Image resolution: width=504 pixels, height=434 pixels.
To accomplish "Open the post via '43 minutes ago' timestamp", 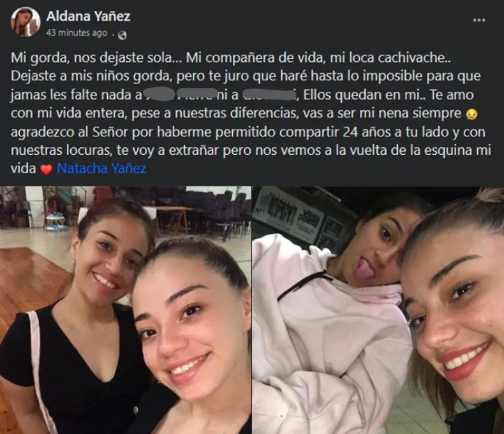I will tap(77, 33).
